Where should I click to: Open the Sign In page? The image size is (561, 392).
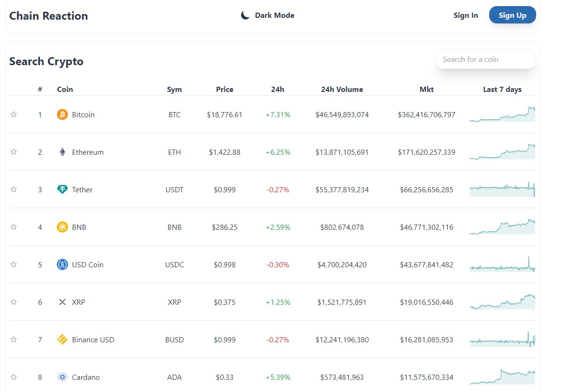(465, 15)
